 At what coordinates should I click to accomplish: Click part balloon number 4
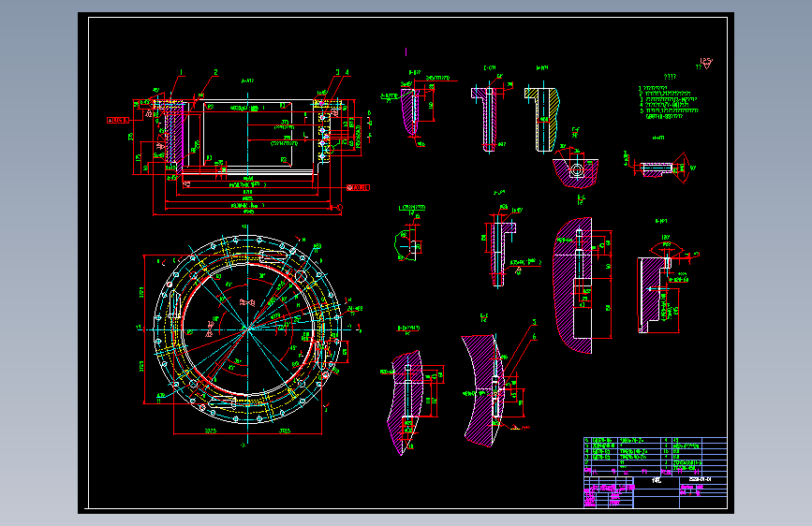pos(347,72)
